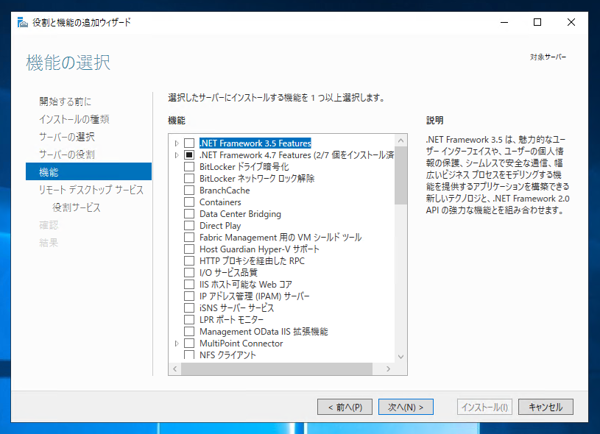Select Data Center Bridging row text

(240, 214)
